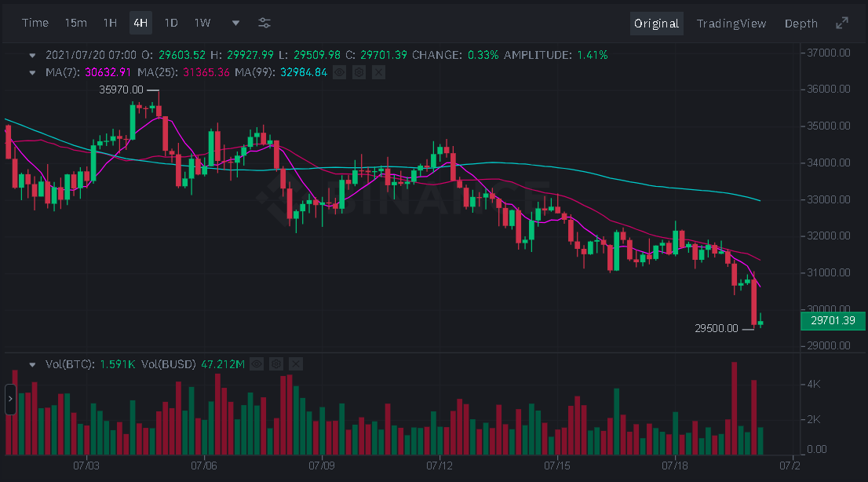Image resolution: width=868 pixels, height=482 pixels.
Task: Open Volume indicator settings gear
Action: tap(275, 364)
